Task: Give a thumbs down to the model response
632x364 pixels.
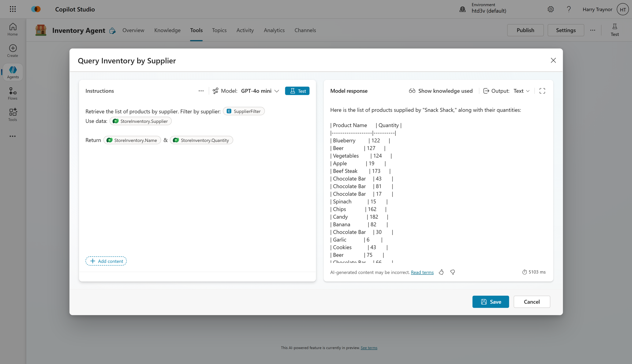Action: coord(452,272)
